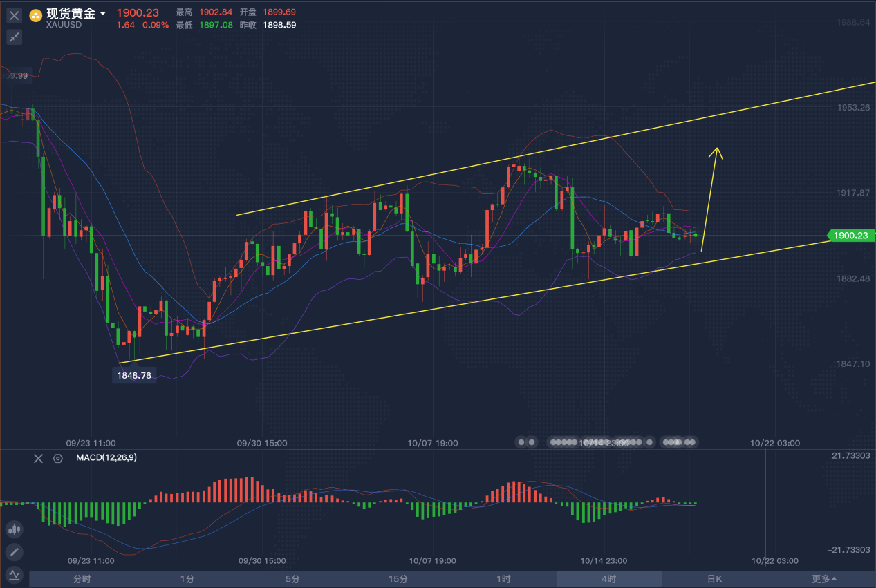Collapse chart using the shrink arrows icon
The image size is (876, 588).
coord(15,37)
